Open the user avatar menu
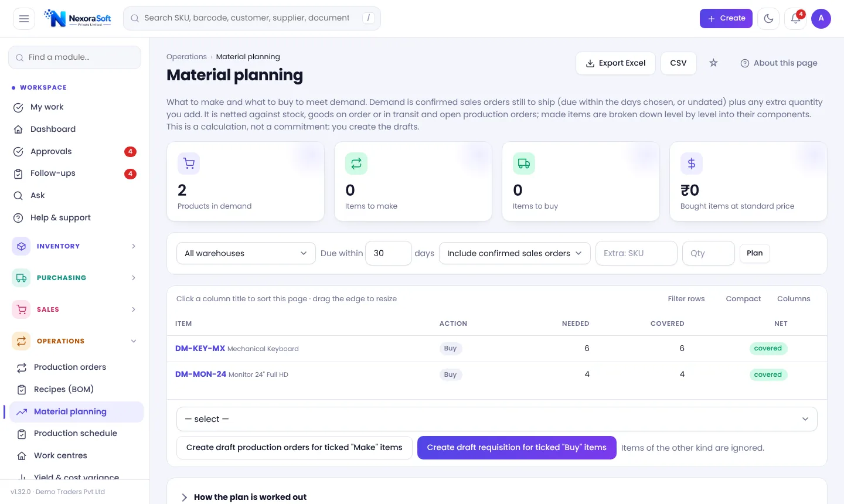The image size is (844, 504). point(821,19)
